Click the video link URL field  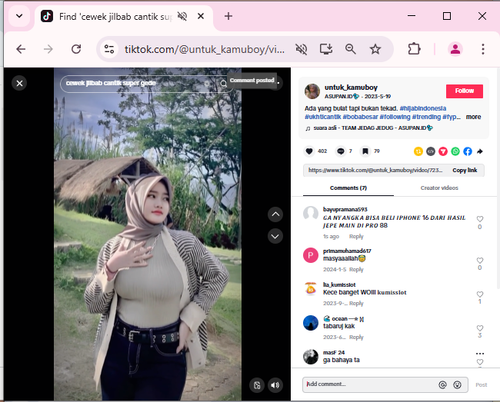pos(375,170)
